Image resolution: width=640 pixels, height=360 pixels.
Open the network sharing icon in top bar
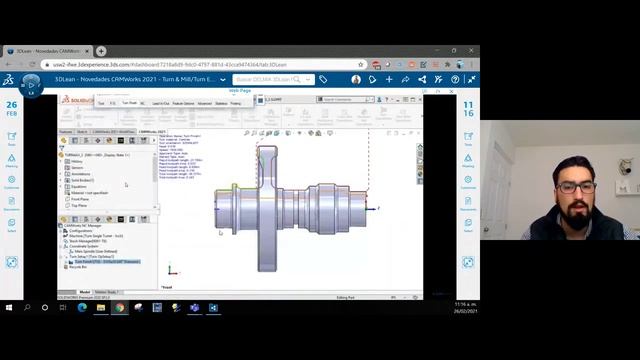click(x=422, y=80)
